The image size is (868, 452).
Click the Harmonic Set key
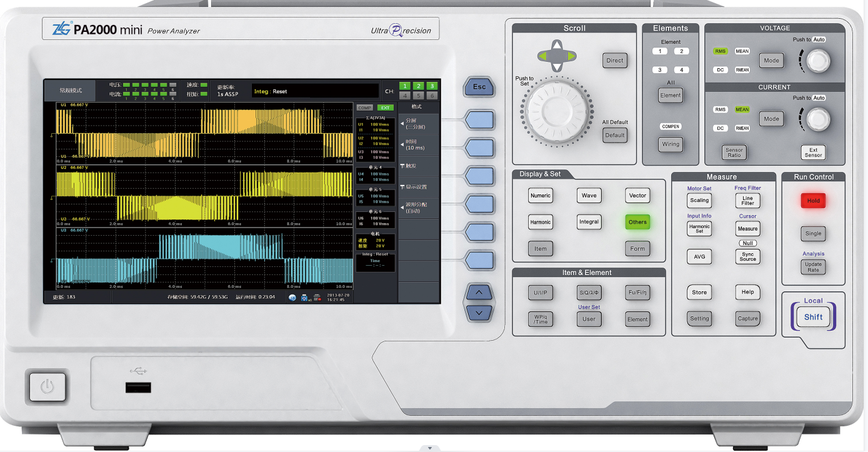click(x=699, y=229)
